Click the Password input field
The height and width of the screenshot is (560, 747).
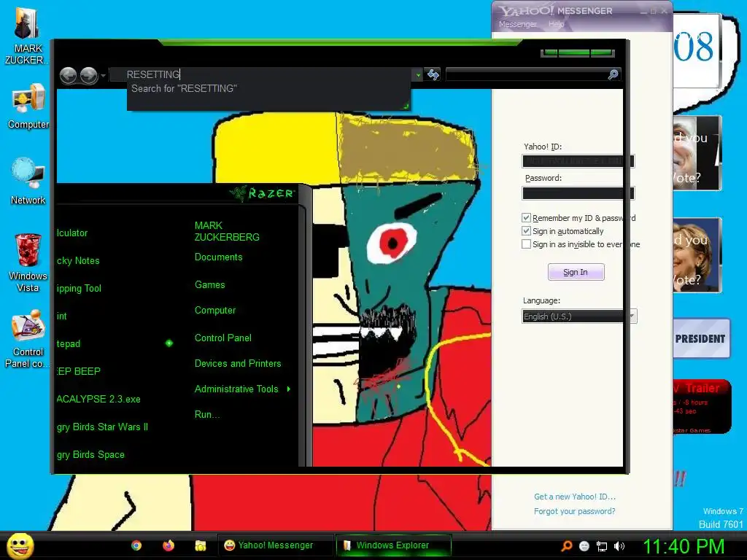point(578,192)
